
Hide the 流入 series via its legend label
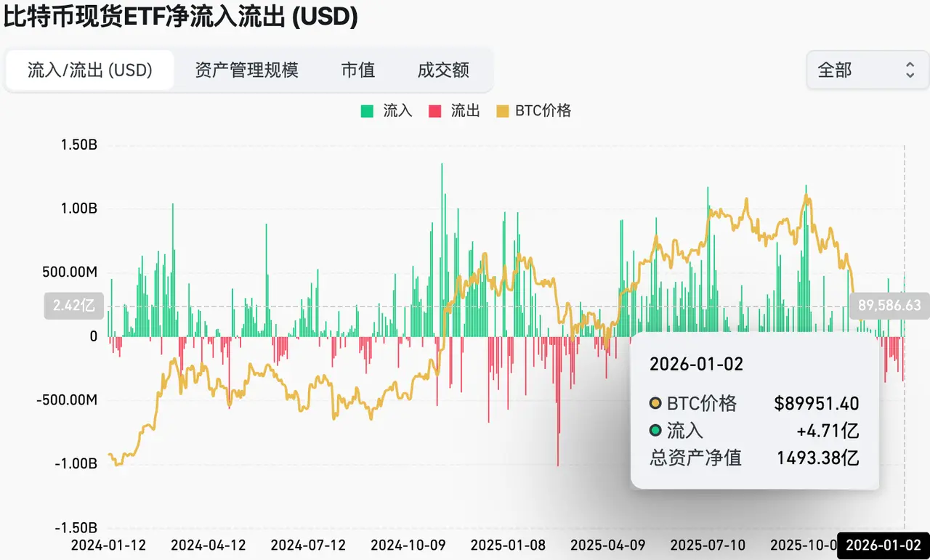click(x=397, y=111)
